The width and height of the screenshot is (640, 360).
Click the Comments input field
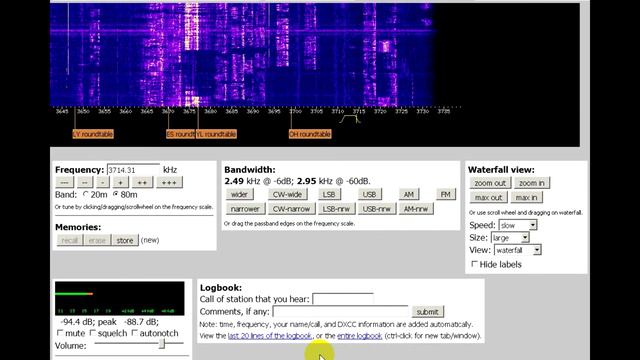coord(340,311)
